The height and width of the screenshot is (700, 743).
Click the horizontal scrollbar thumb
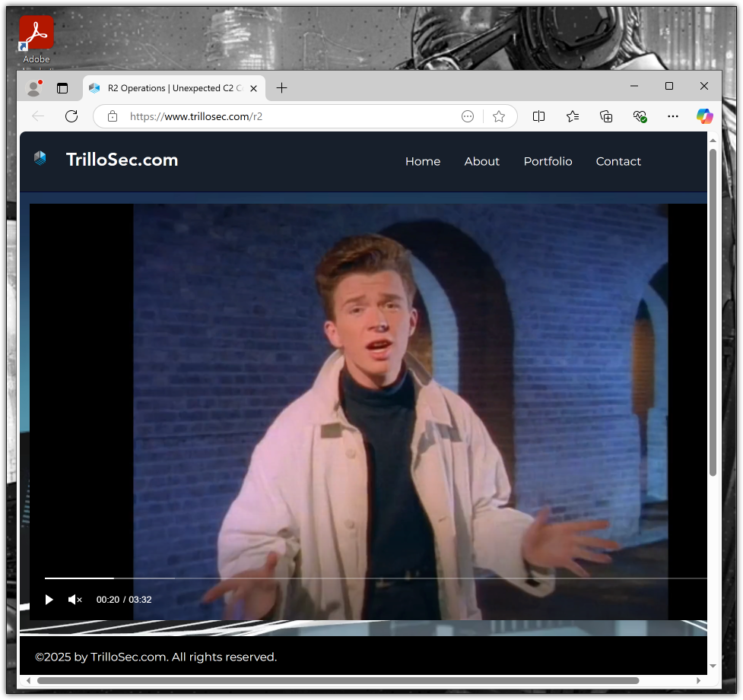[338, 681]
